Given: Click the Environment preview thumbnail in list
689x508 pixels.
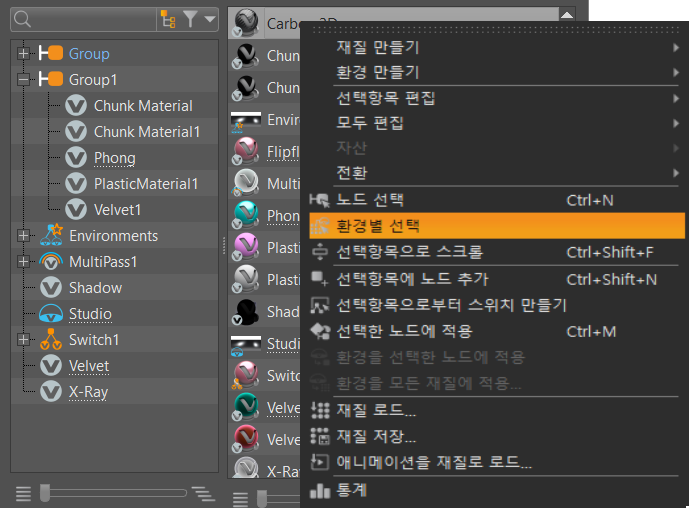Looking at the screenshot, I should (x=246, y=122).
